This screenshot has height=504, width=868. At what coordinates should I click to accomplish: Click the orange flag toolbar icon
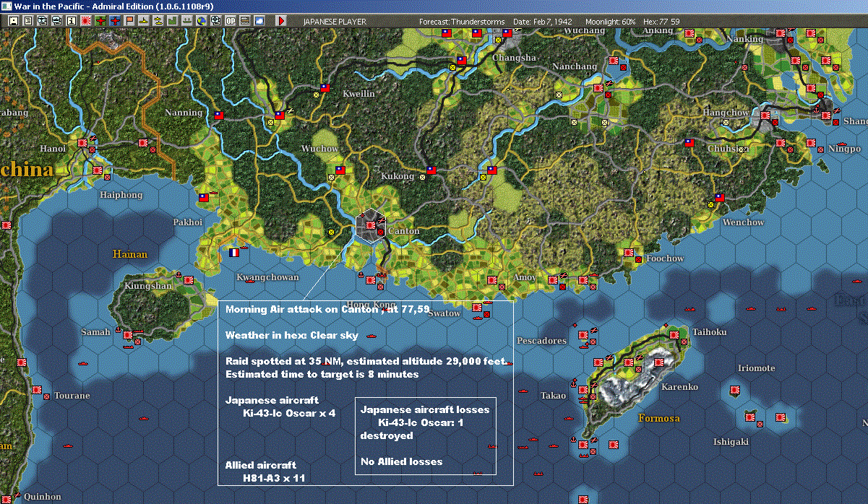[129, 21]
